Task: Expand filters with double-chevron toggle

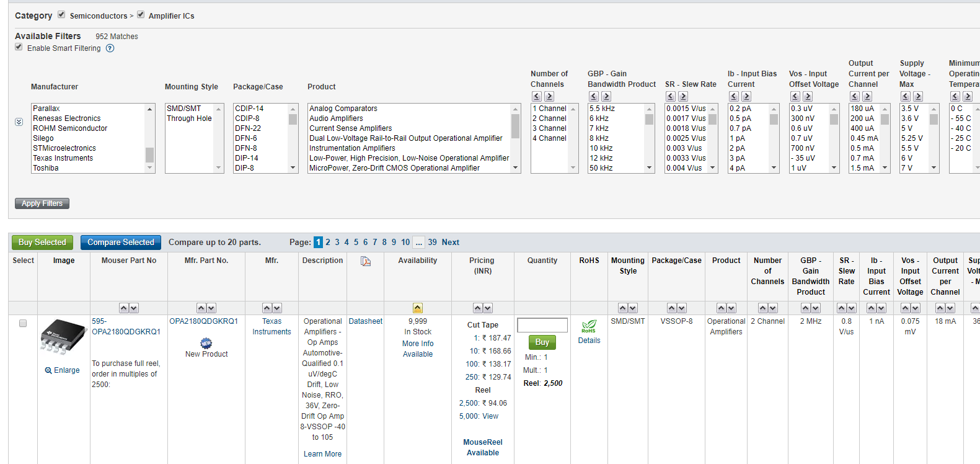Action: pyautogui.click(x=19, y=122)
